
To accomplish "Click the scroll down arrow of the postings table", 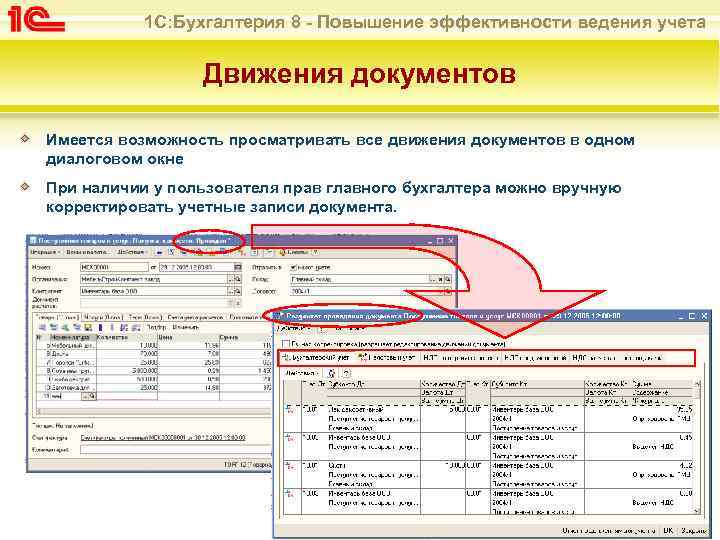I will point(698,511).
